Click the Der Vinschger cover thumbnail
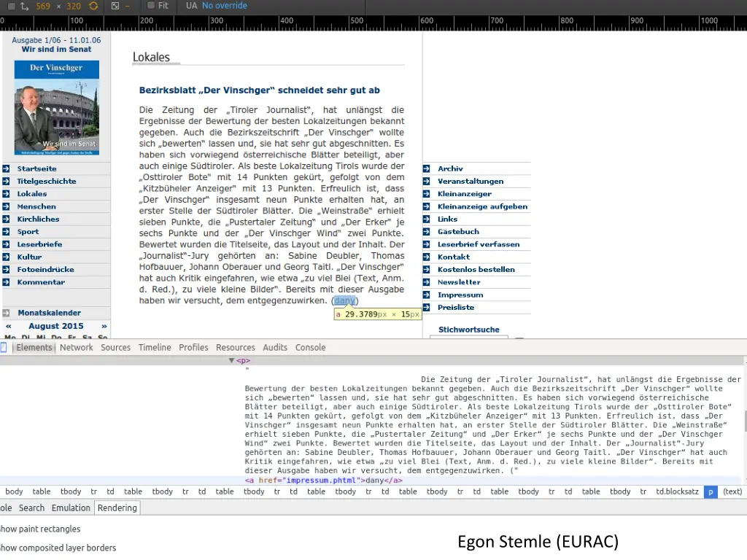The image size is (747, 560). [57, 108]
